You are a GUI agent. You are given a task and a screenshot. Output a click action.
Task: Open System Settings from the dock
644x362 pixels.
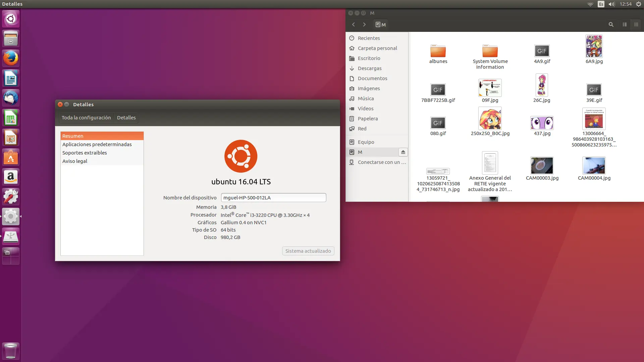(10, 216)
